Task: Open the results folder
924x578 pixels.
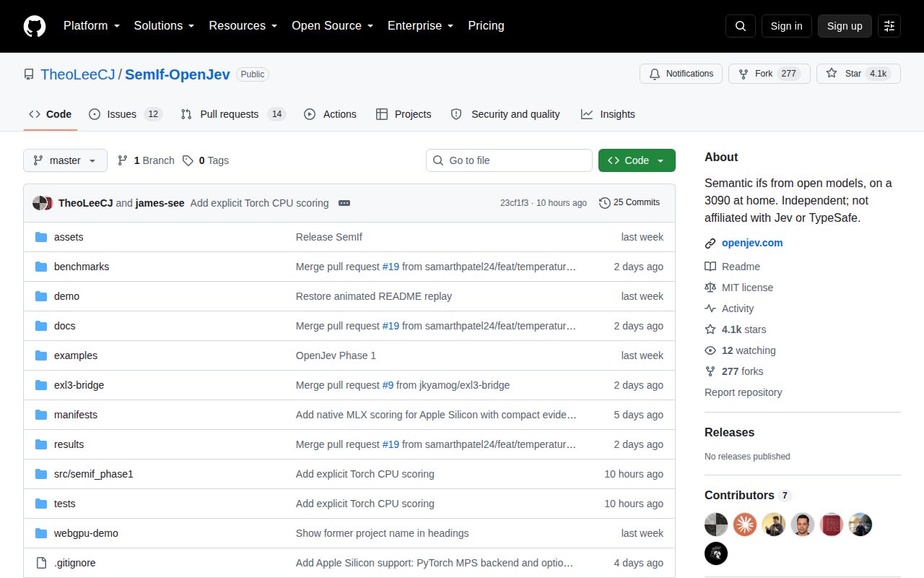Action: tap(69, 444)
